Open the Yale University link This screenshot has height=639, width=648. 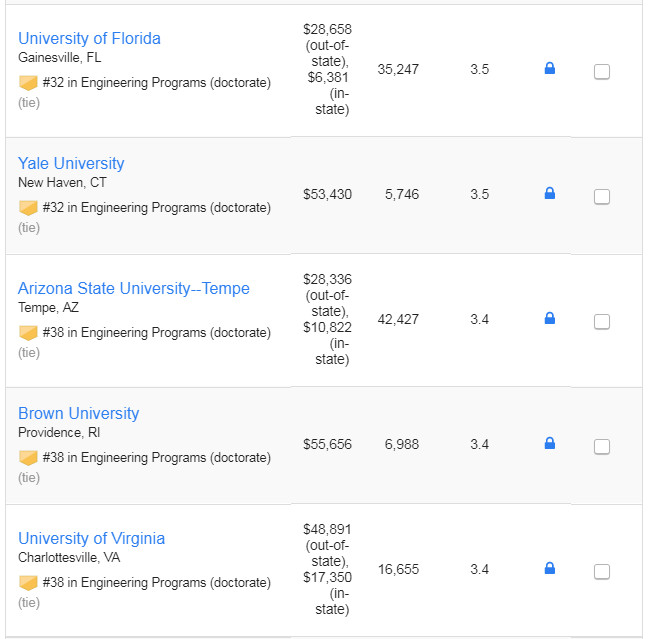(x=71, y=163)
